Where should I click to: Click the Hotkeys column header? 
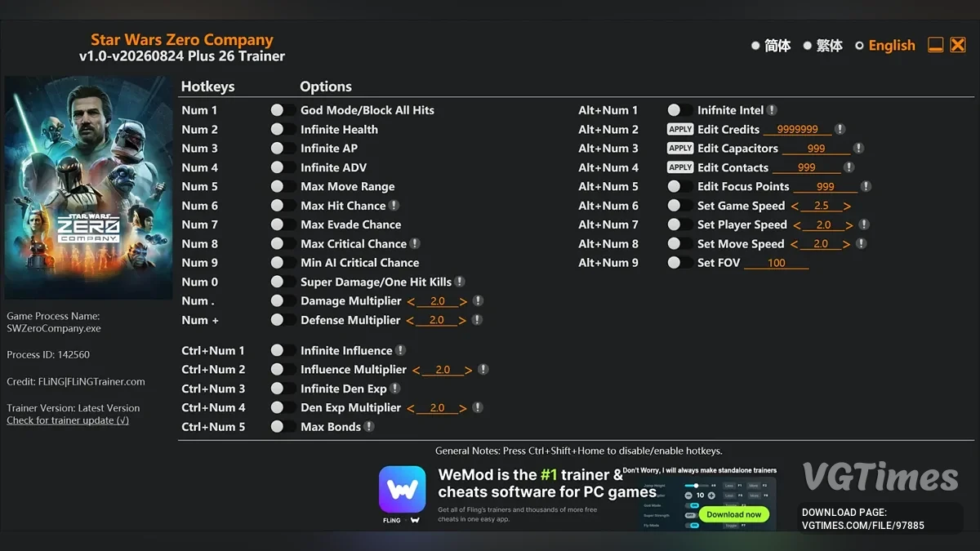pos(207,87)
